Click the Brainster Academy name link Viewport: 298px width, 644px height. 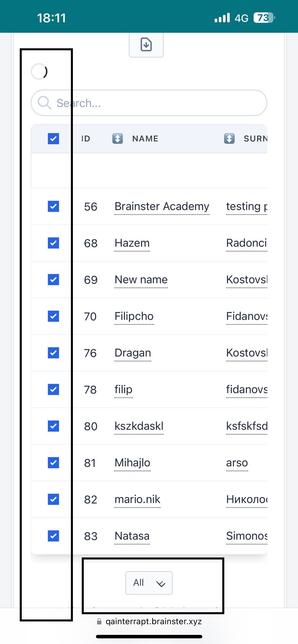pyautogui.click(x=161, y=206)
